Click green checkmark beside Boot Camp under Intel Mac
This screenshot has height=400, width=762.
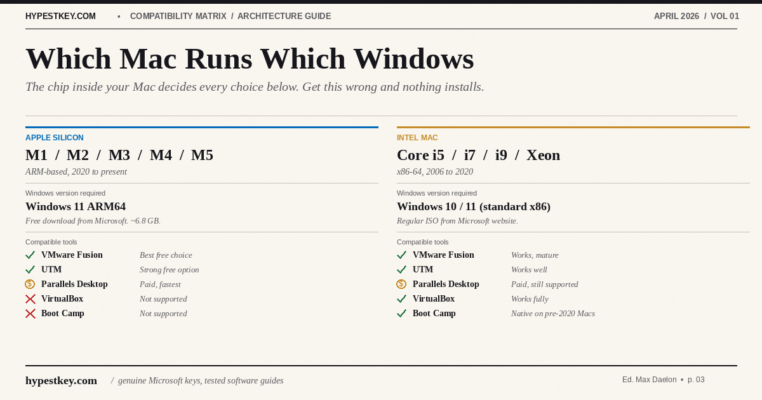(x=401, y=313)
